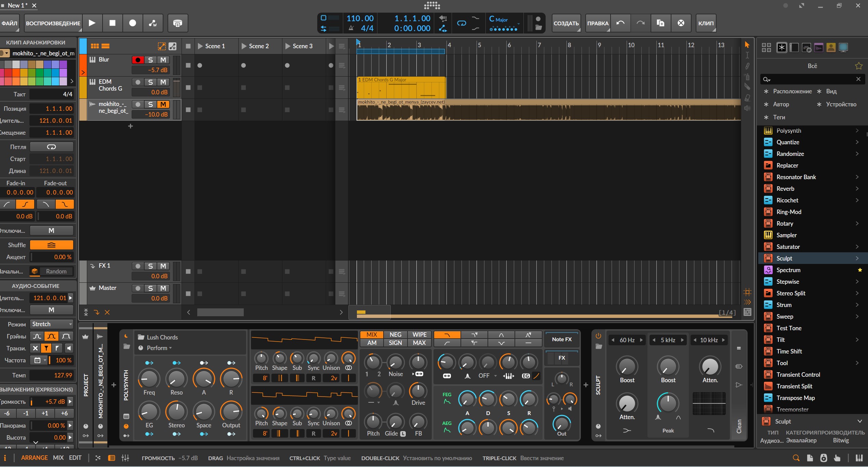
Task: Show clip launcher view icon
Action: click(95, 46)
